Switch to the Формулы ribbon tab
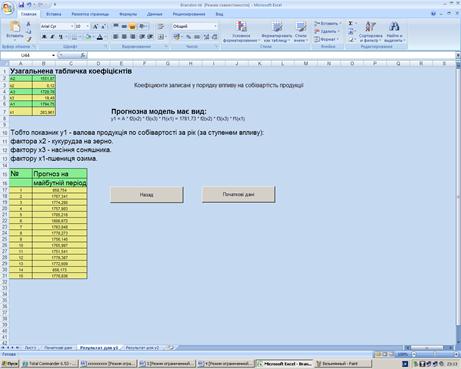Viewport: 461px width, 369px height. coord(128,14)
